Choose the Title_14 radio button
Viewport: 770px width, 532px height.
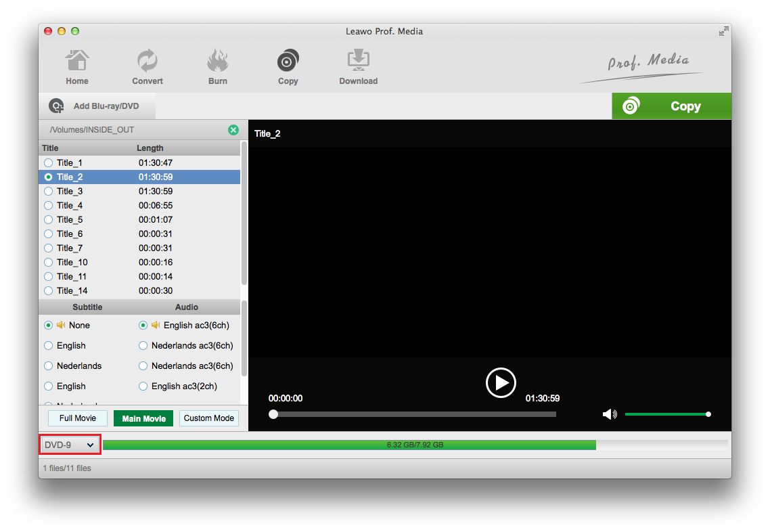(x=48, y=291)
